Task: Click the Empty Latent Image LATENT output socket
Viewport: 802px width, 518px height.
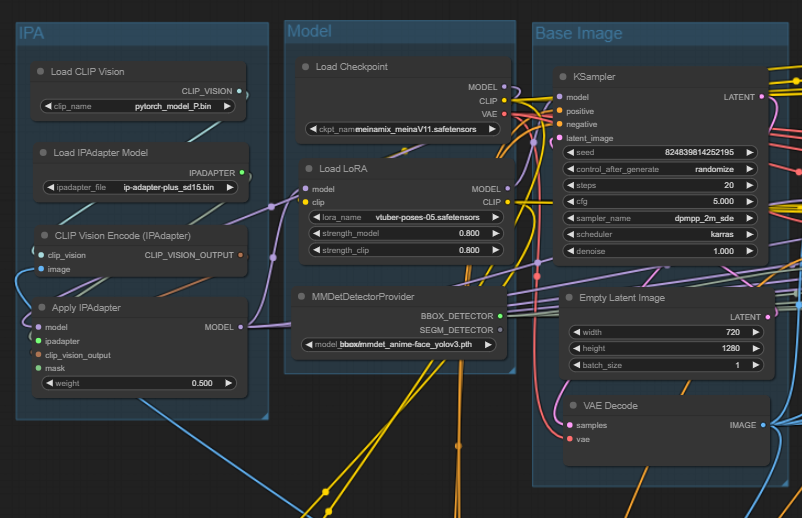Action: coord(768,317)
